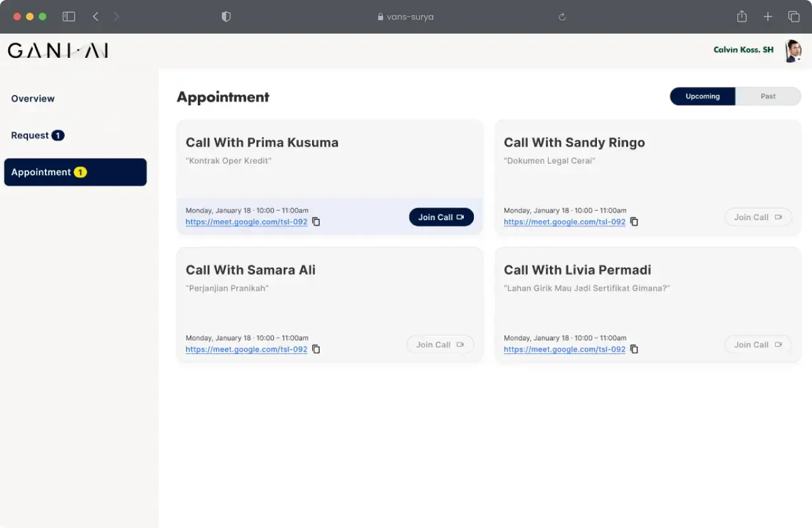The image size is (812, 528).
Task: Click the forward navigation chevron
Action: pos(117,16)
